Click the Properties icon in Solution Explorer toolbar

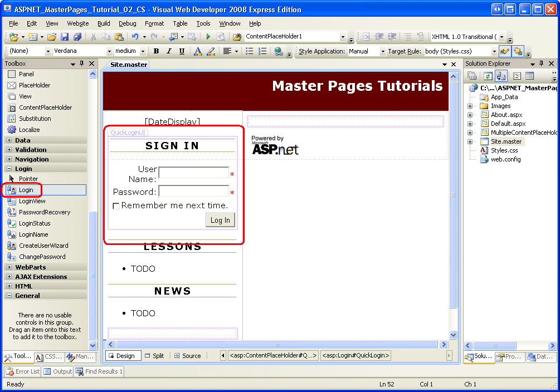coord(471,76)
